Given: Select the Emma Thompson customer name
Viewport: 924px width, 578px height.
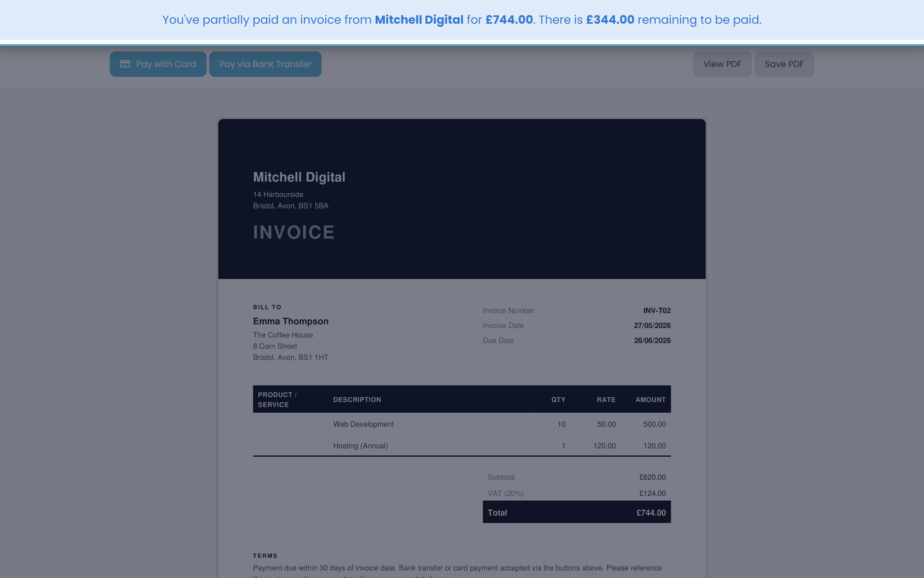Looking at the screenshot, I should coord(290,321).
